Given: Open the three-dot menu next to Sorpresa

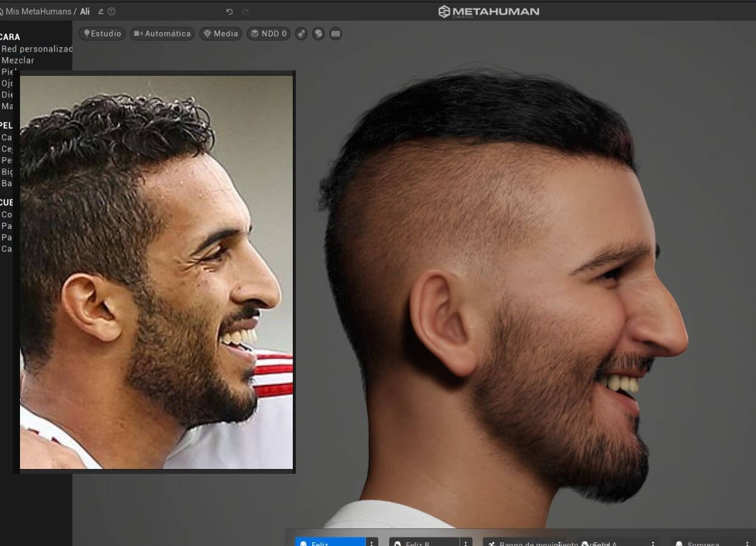Looking at the screenshot, I should 748,543.
